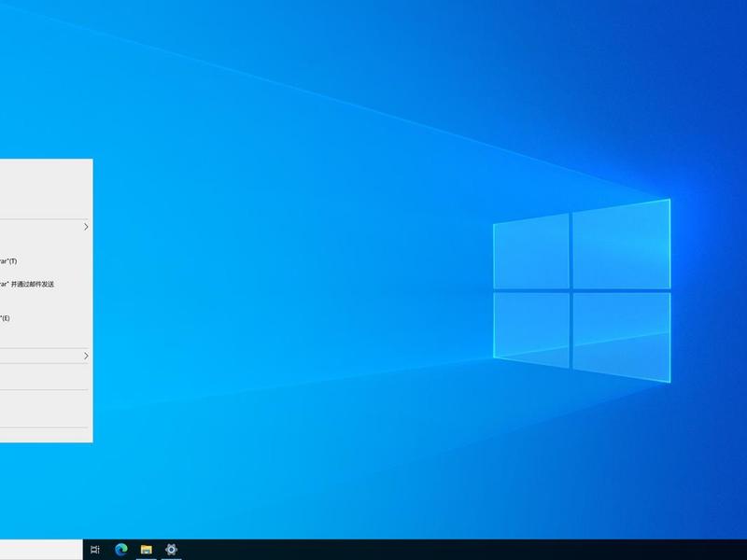The image size is (747, 560).
Task: Open the Settings gear app in taskbar
Action: click(x=171, y=549)
